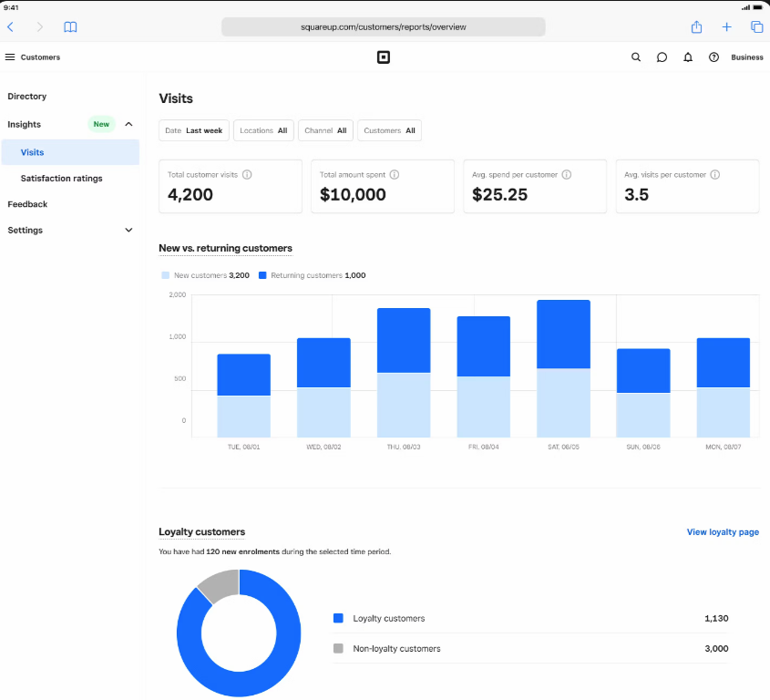Image resolution: width=770 pixels, height=700 pixels.
Task: Open the hamburger navigation menu
Action: coord(10,57)
